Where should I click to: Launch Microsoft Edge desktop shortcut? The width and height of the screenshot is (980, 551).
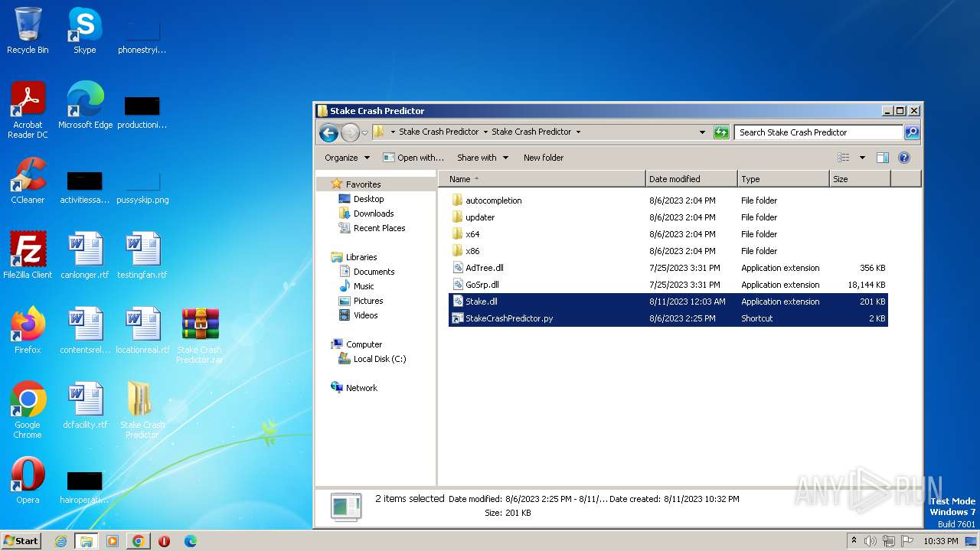[85, 106]
